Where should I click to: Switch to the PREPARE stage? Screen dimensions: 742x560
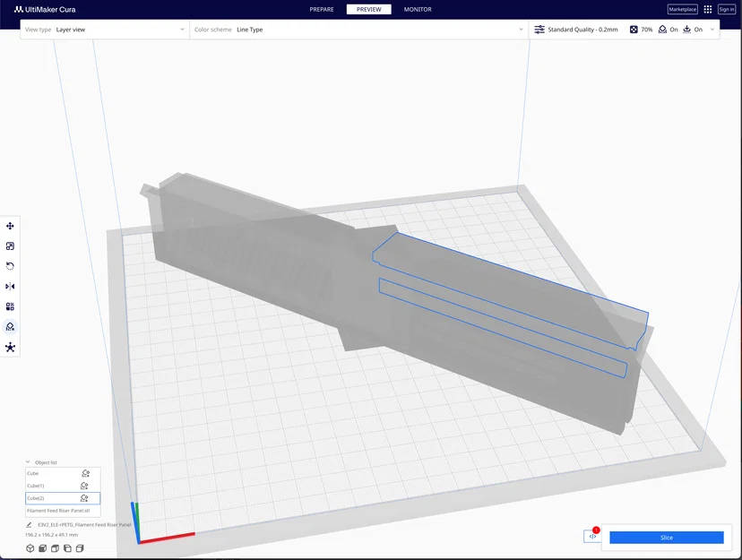coord(322,10)
